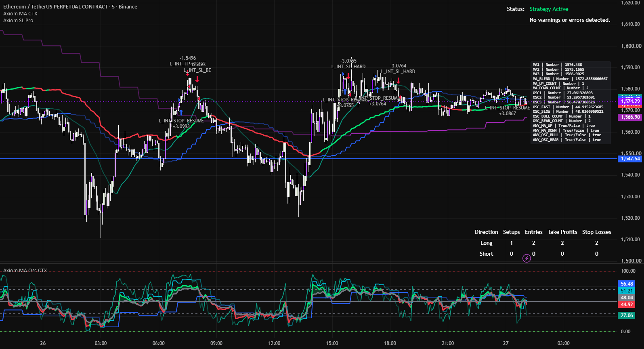Click the gray 48.04 oscillator value label
This screenshot has width=644, height=349.
click(627, 298)
